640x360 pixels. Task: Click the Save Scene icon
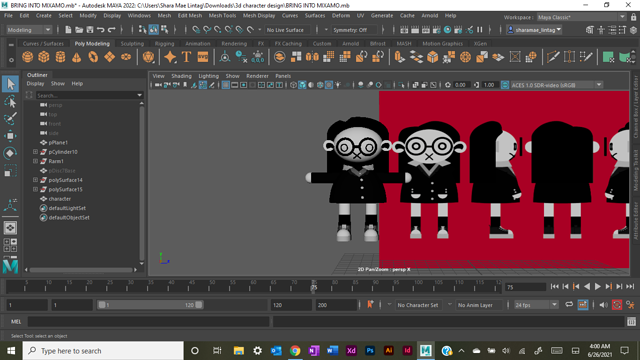coord(90,30)
